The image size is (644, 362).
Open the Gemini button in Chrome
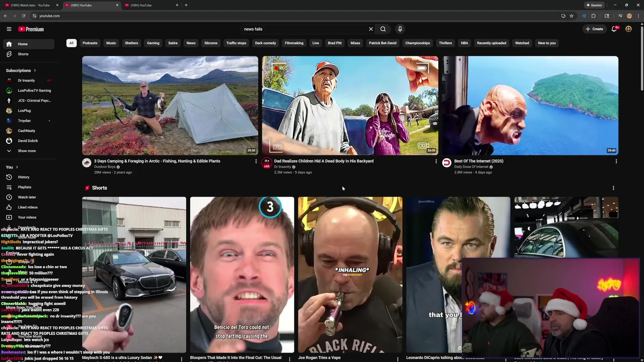pos(594,5)
